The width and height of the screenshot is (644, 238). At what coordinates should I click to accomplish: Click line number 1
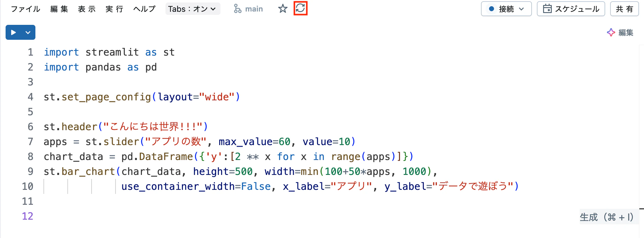(x=30, y=52)
